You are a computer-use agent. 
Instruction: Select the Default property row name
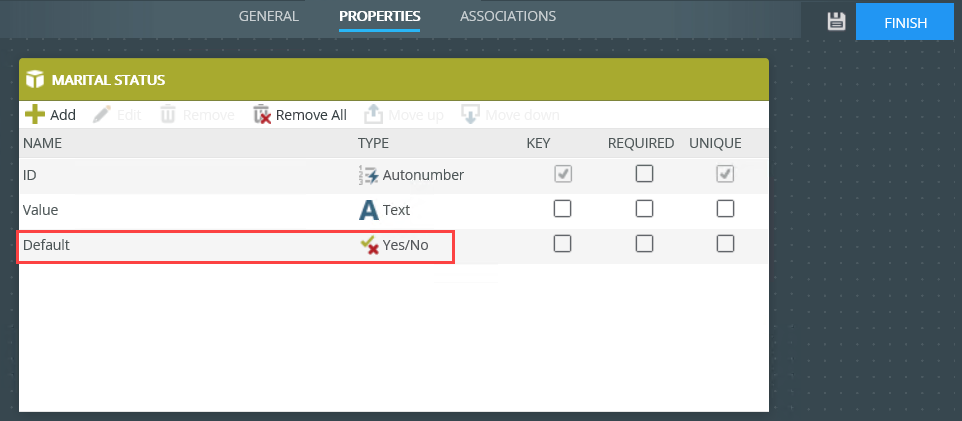(x=47, y=245)
